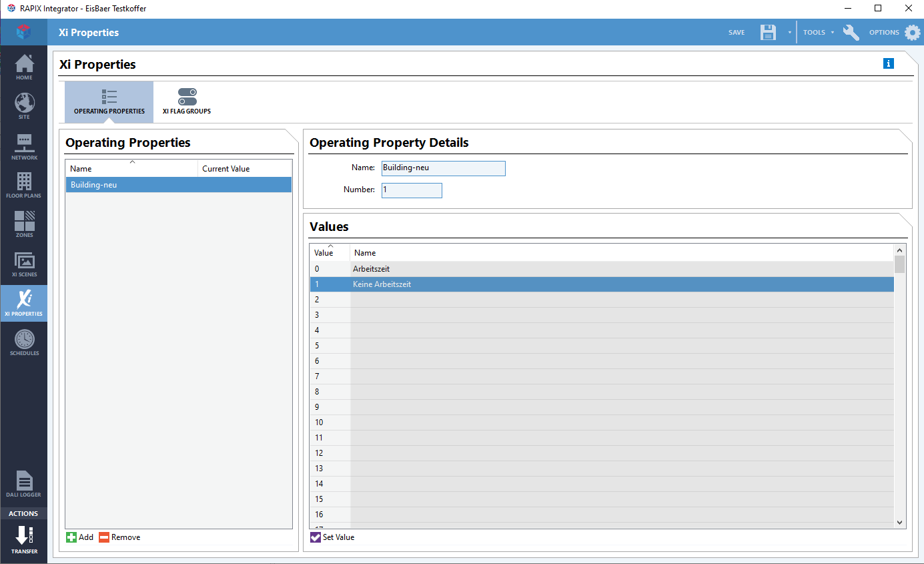Click the Current Value column header
Screen dimensions: 924x564
pyautogui.click(x=244, y=168)
